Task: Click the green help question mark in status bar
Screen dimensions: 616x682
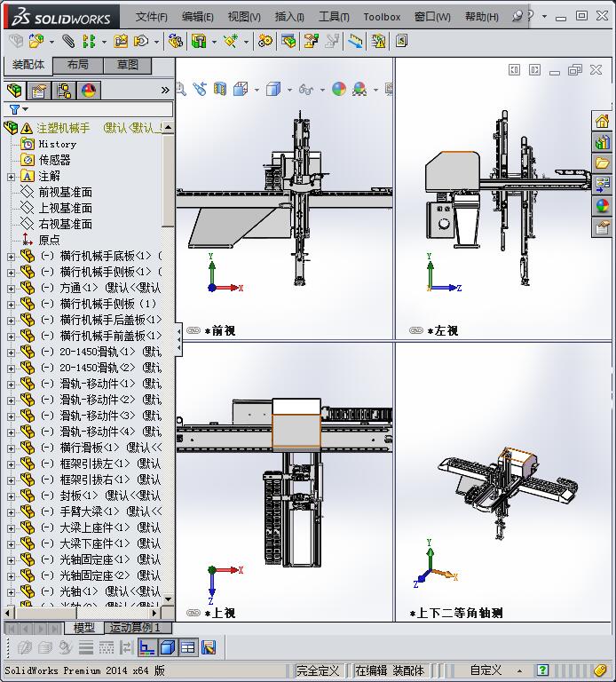Action: [x=542, y=670]
